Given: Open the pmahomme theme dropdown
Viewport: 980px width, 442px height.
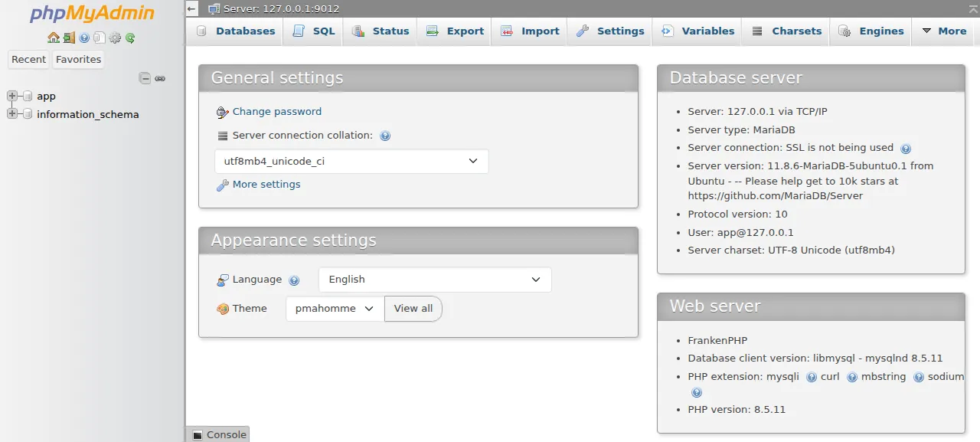Looking at the screenshot, I should click(x=335, y=308).
